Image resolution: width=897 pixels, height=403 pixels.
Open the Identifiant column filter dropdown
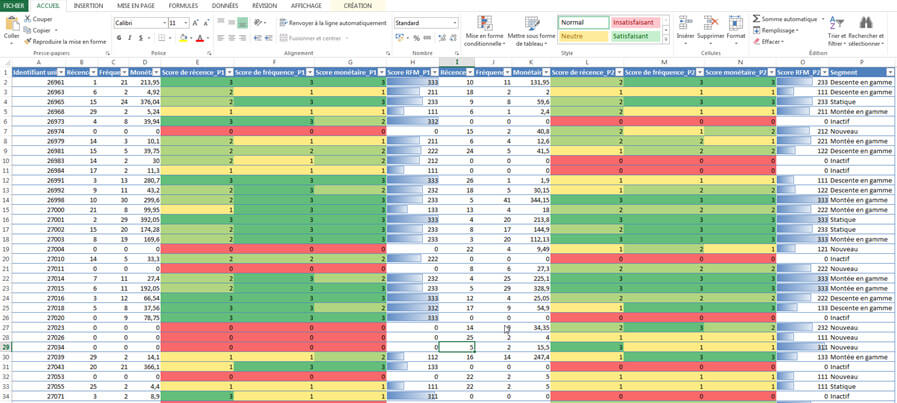point(61,72)
